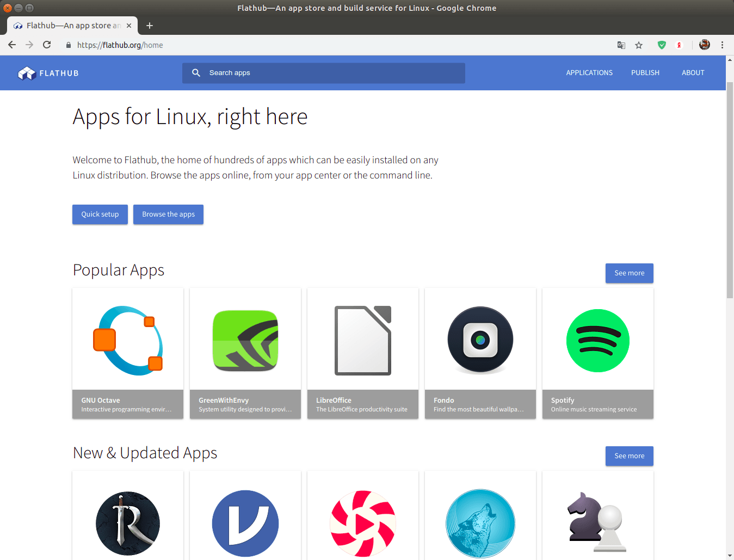Open the chess pieces app icon
This screenshot has height=560, width=734.
pos(597,522)
